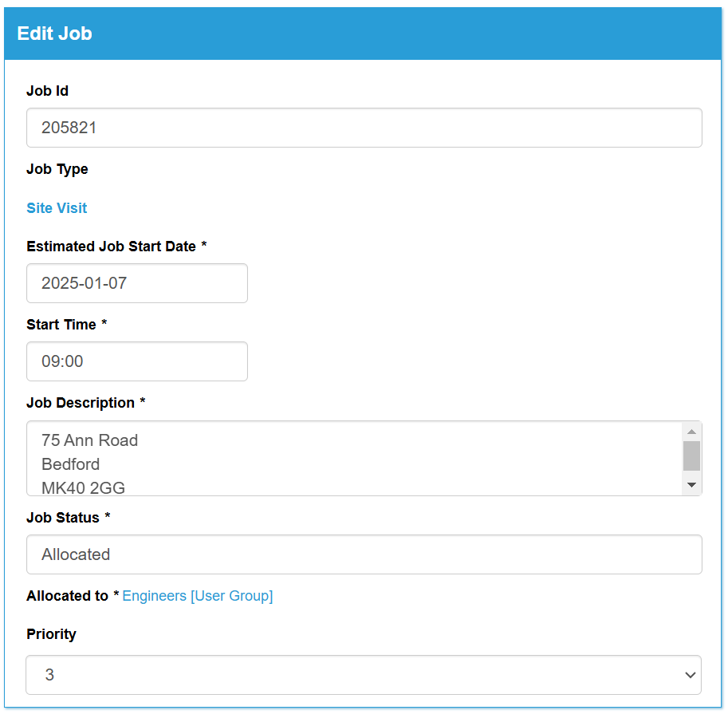Screen dimensions: 728x714
Task: Click the Allocated to label
Action: pyautogui.click(x=67, y=596)
